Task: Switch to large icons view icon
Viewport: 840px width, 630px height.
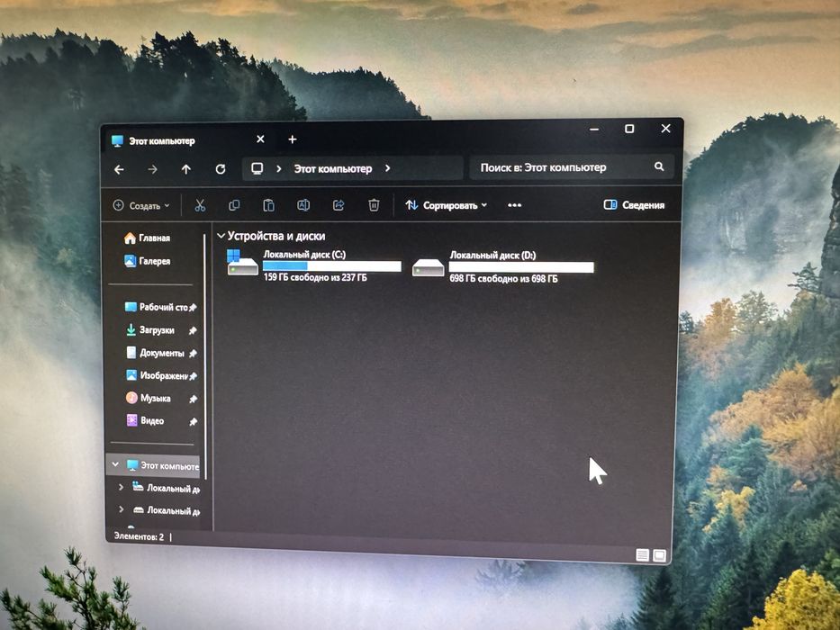Action: [659, 555]
